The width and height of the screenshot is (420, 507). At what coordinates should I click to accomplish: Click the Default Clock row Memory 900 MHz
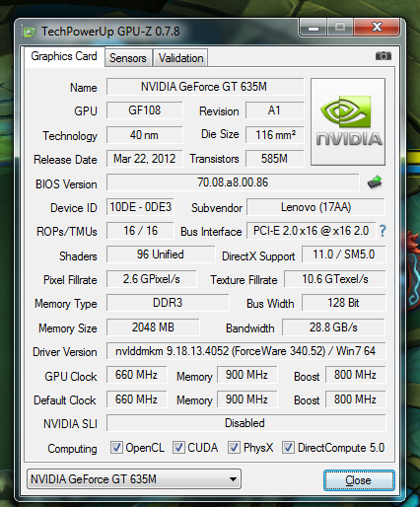point(246,399)
